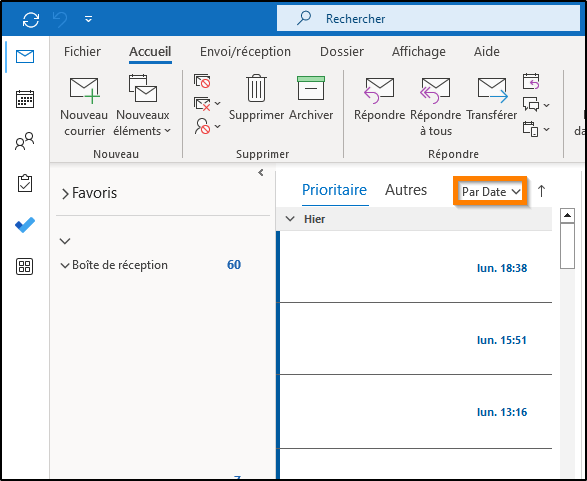This screenshot has width=587, height=481.
Task: Open the Calendar module in sidebar
Action: pyautogui.click(x=25, y=99)
